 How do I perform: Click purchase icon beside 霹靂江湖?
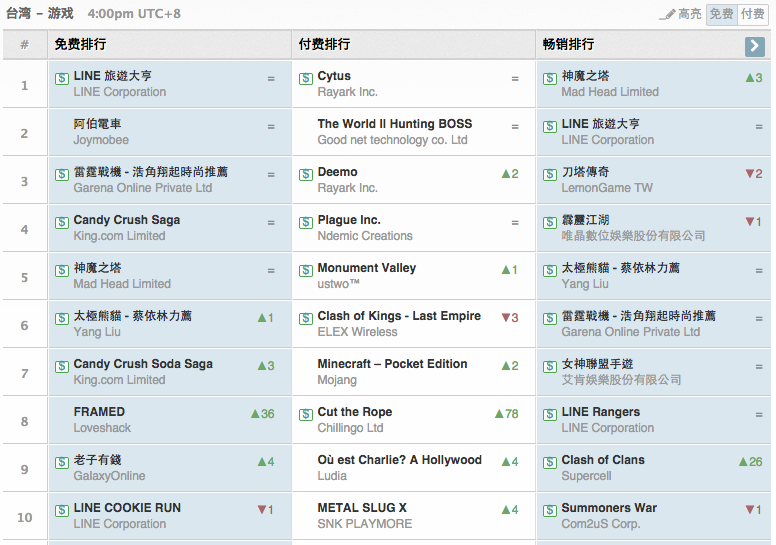550,222
